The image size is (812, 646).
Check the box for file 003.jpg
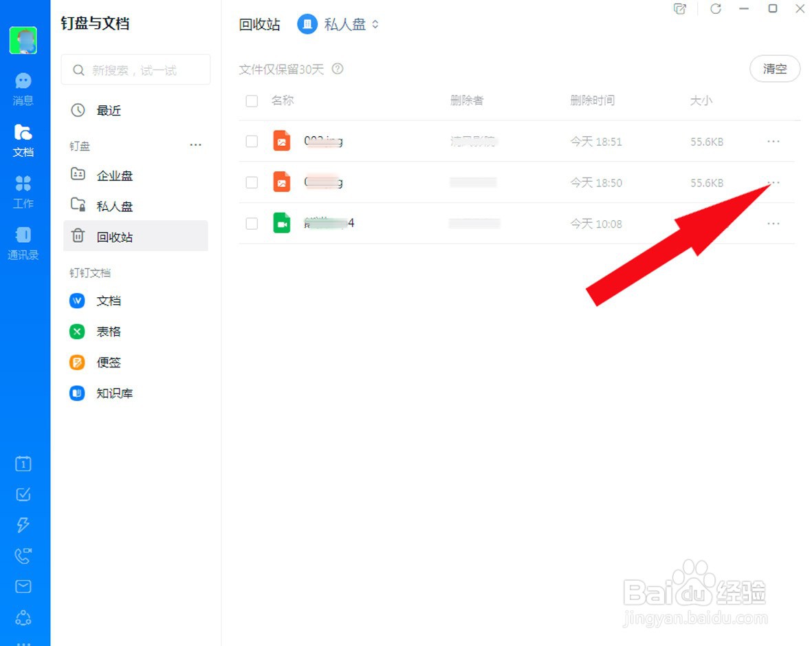coord(252,141)
